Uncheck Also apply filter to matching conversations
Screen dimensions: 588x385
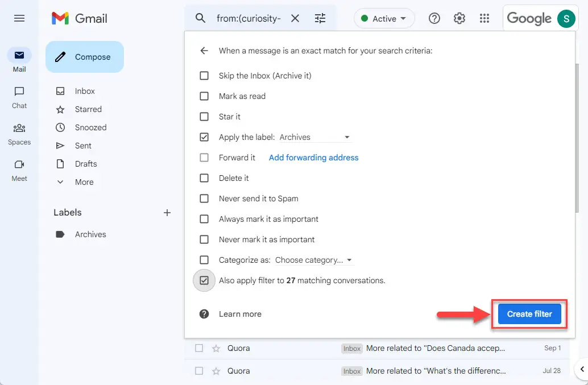pyautogui.click(x=204, y=280)
